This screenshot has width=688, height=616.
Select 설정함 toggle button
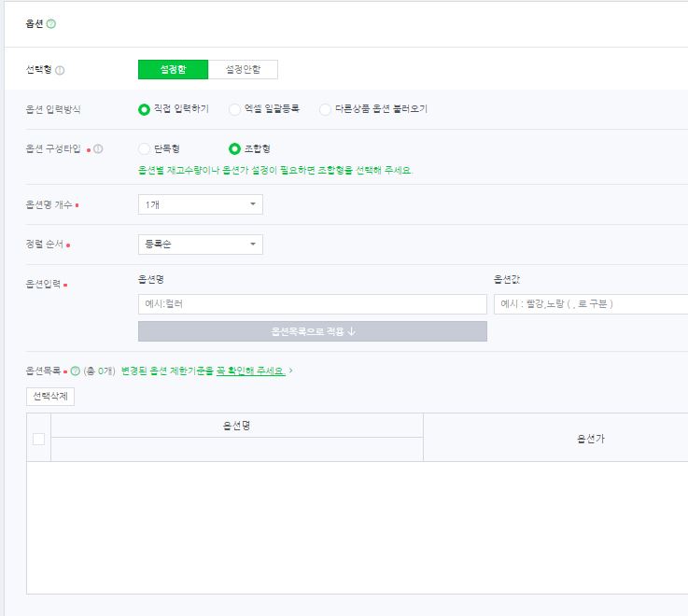point(173,69)
